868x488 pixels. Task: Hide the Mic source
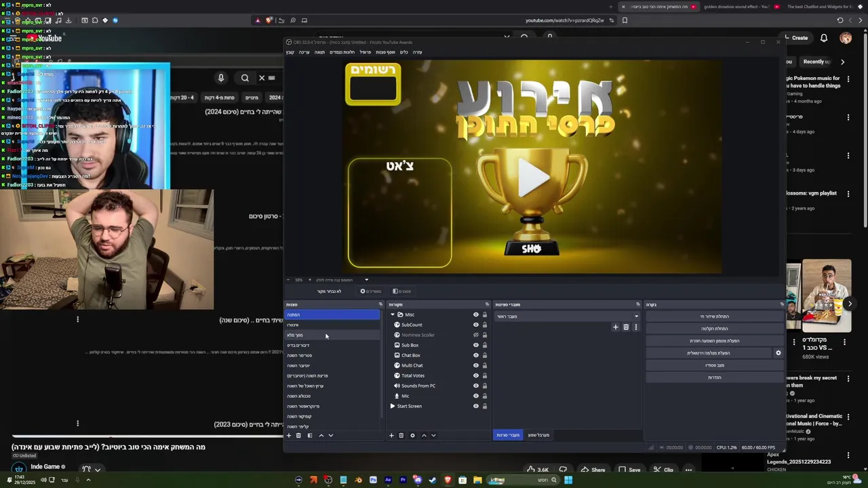(475, 396)
